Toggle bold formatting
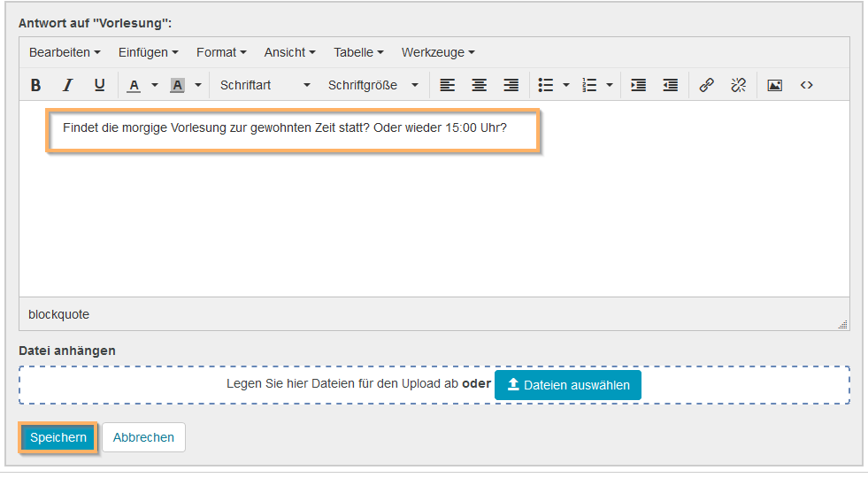868x478 pixels. pos(36,85)
